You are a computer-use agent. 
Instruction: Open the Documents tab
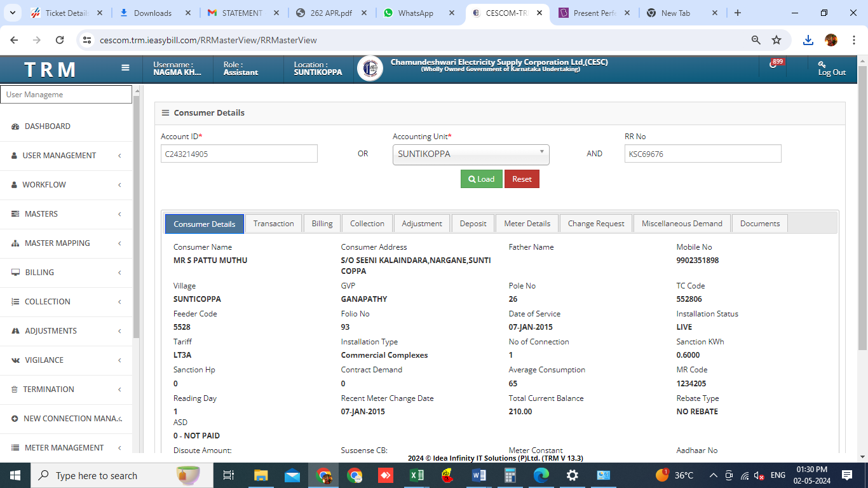click(x=760, y=224)
